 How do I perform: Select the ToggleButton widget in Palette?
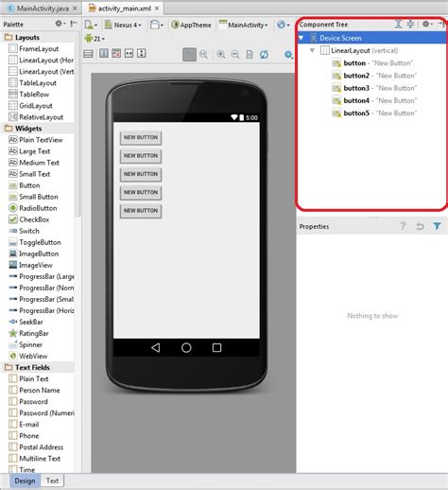click(x=35, y=242)
